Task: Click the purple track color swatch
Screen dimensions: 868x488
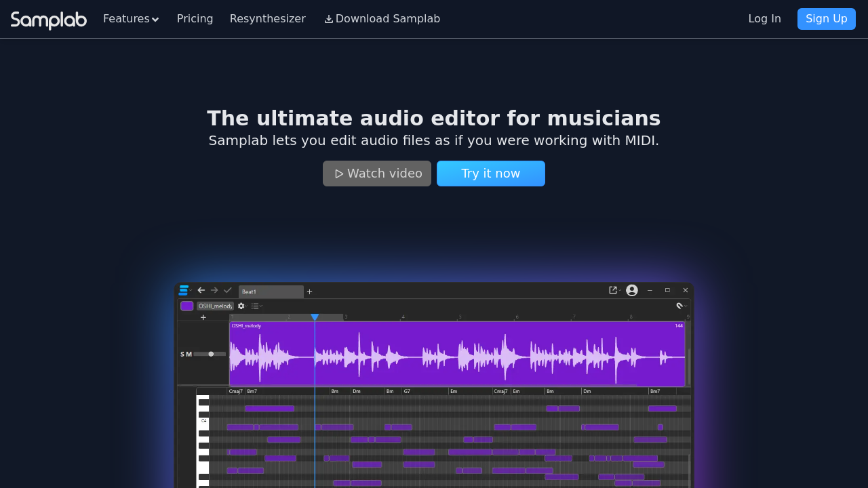Action: [x=187, y=306]
